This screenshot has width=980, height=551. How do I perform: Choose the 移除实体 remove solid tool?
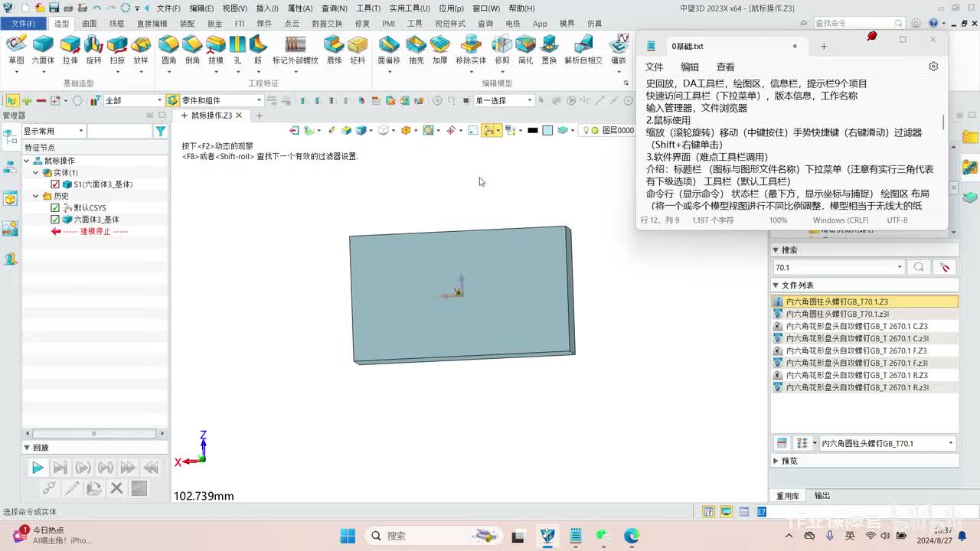471,49
